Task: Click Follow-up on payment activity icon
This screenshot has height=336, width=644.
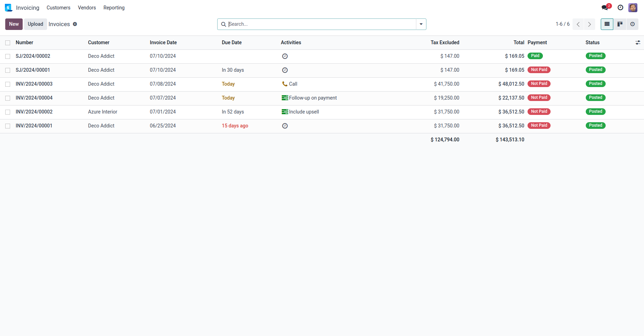Action: (285, 98)
